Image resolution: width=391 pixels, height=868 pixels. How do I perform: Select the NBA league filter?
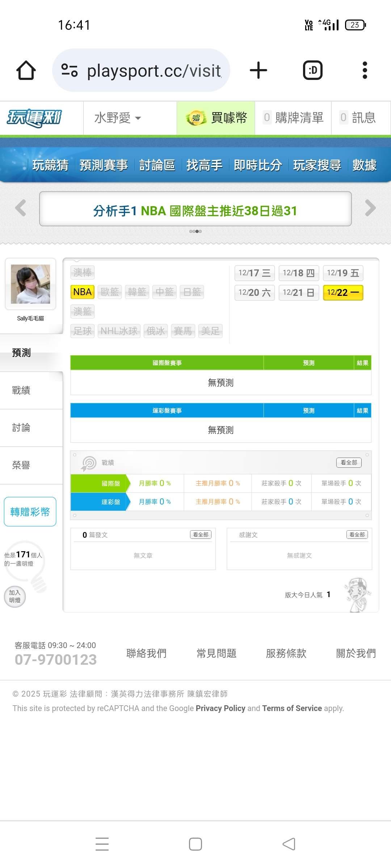82,292
